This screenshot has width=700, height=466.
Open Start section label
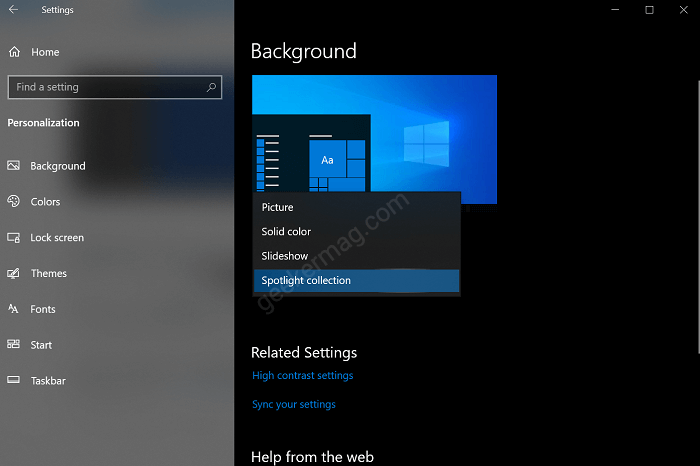click(x=41, y=345)
